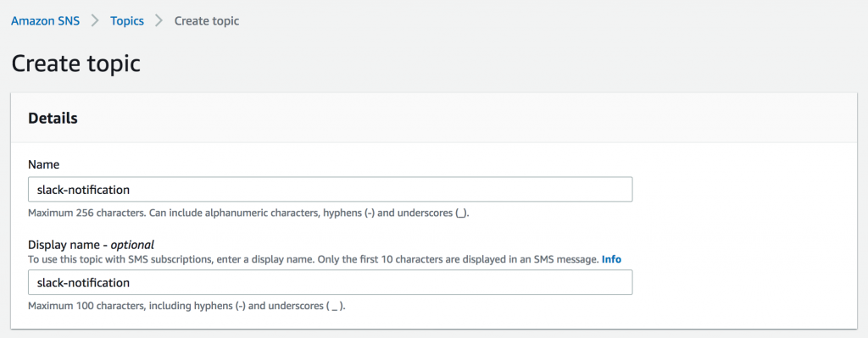Focus the Display name input field
This screenshot has height=338, width=868.
click(x=330, y=283)
